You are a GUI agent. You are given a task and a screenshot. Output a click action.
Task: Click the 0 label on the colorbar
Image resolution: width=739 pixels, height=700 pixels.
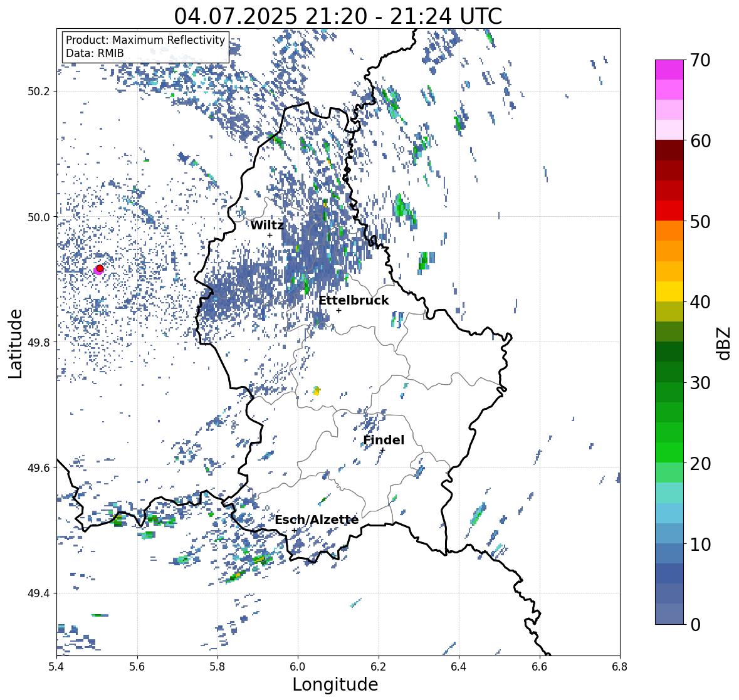(694, 625)
